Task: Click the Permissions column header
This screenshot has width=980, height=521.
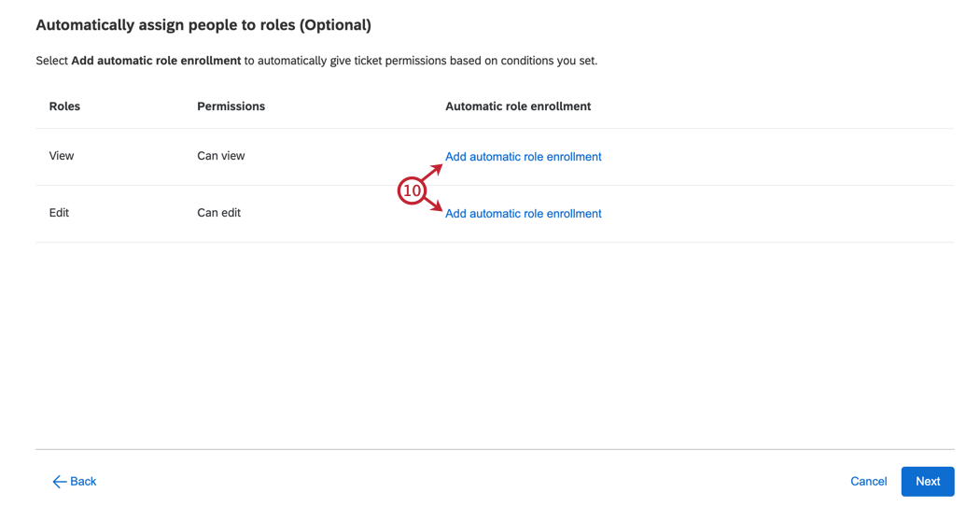Action: point(231,106)
